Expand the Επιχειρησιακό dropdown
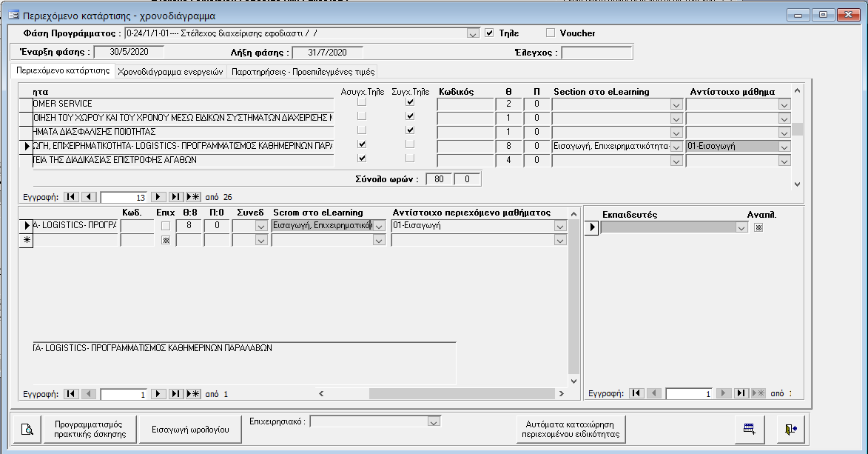Image resolution: width=868 pixels, height=454 pixels. click(434, 421)
